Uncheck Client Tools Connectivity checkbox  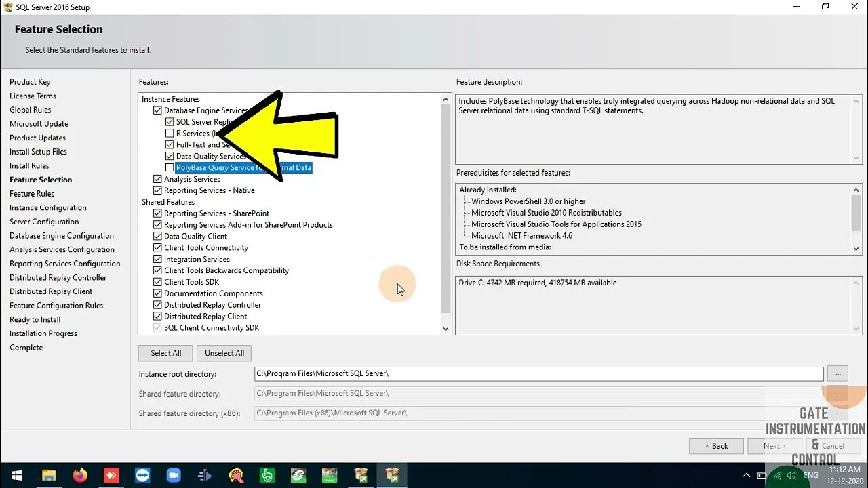(158, 248)
